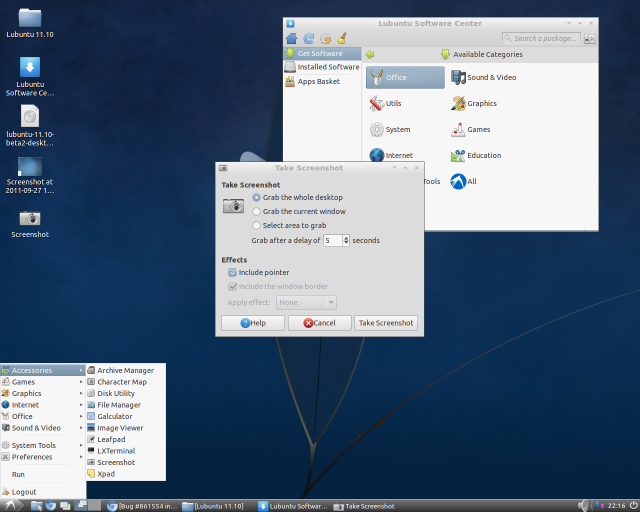Click the volume speaker icon in system tray

tap(583, 505)
